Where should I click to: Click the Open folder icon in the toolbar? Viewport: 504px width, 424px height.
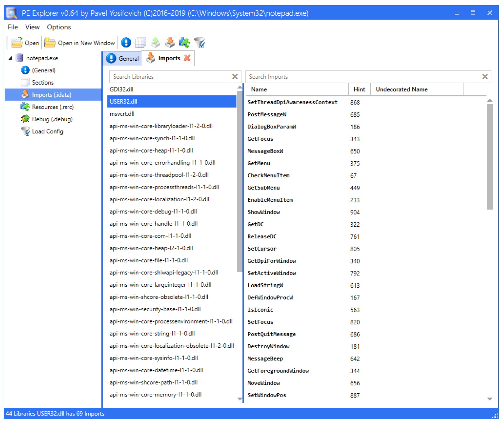(17, 43)
